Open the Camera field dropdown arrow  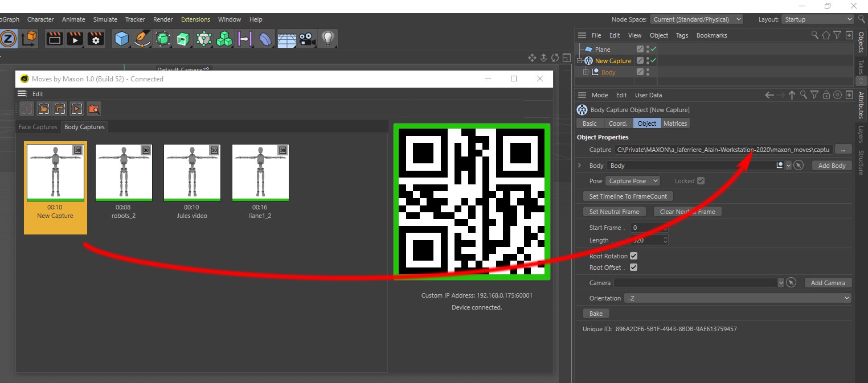coord(780,283)
